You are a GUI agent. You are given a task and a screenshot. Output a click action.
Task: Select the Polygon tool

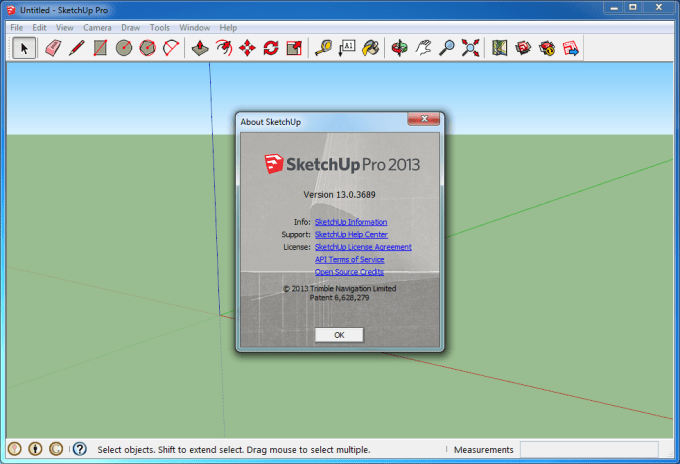(x=147, y=48)
